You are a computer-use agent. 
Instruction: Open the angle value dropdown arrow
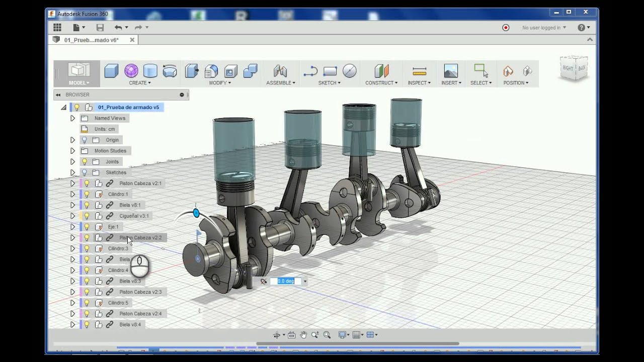click(305, 282)
